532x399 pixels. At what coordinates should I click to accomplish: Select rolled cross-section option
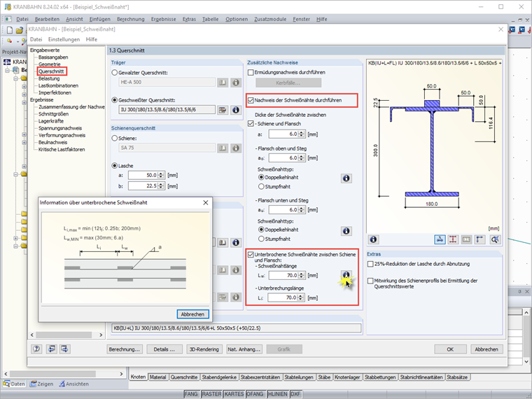[115, 73]
